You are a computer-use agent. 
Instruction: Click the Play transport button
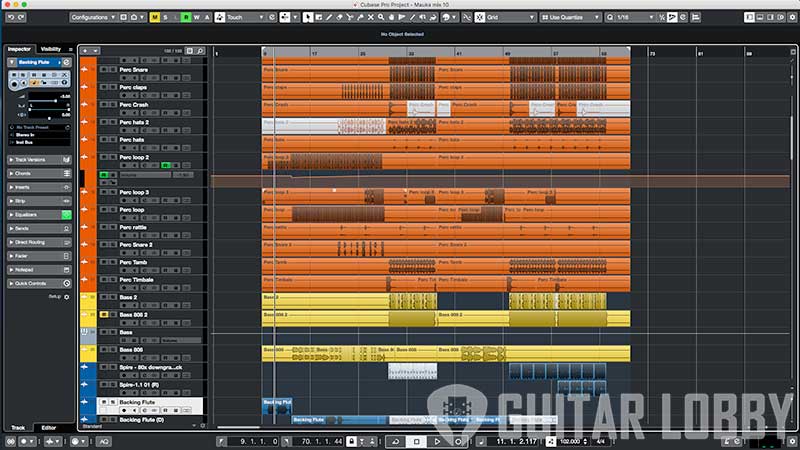pyautogui.click(x=437, y=441)
